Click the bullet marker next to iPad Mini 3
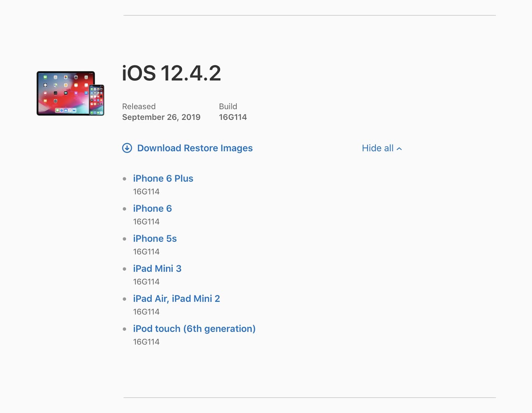This screenshot has width=532, height=413. click(x=125, y=269)
